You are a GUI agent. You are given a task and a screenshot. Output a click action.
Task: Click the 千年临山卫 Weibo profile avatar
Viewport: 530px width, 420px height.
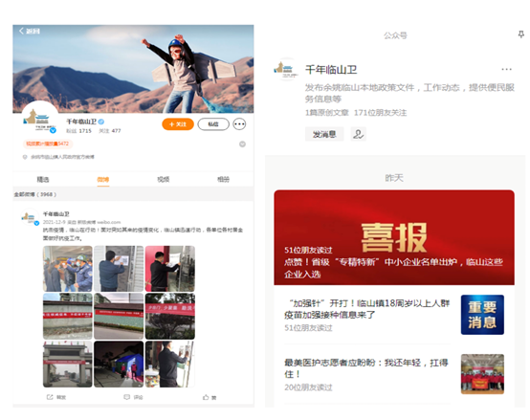pyautogui.click(x=40, y=118)
